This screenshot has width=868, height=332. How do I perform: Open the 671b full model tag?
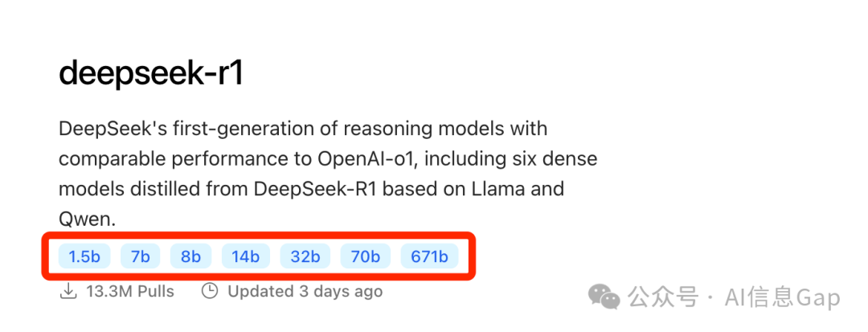click(429, 256)
